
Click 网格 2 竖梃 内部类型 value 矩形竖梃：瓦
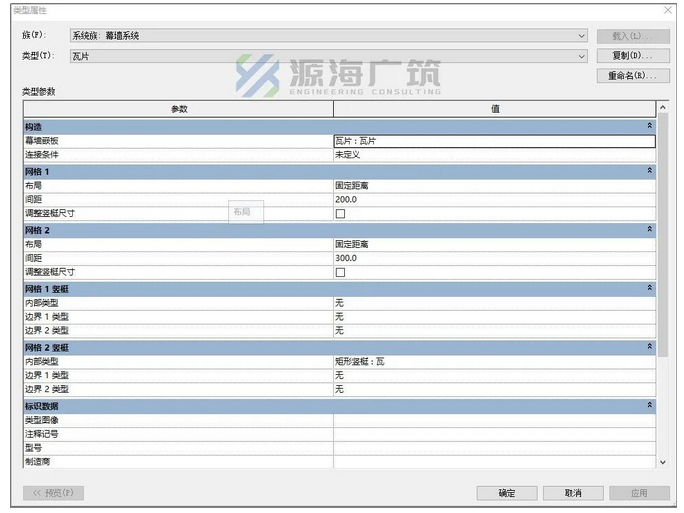pyautogui.click(x=495, y=362)
